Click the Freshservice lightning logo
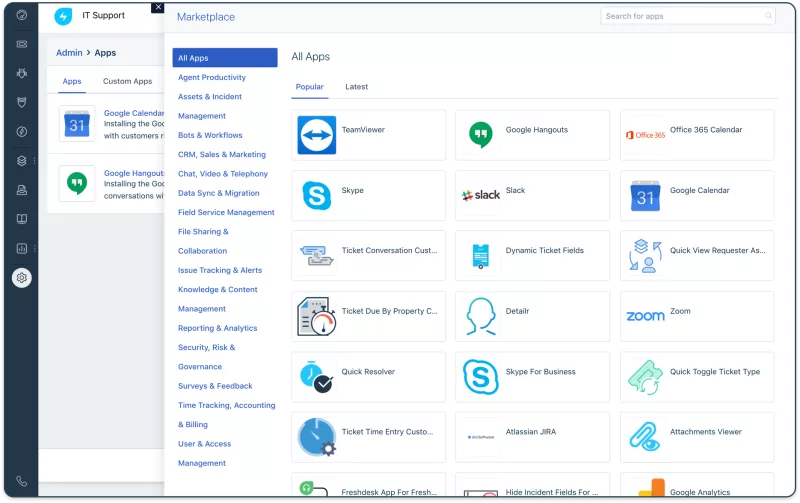This screenshot has width=800, height=503. coord(64,17)
